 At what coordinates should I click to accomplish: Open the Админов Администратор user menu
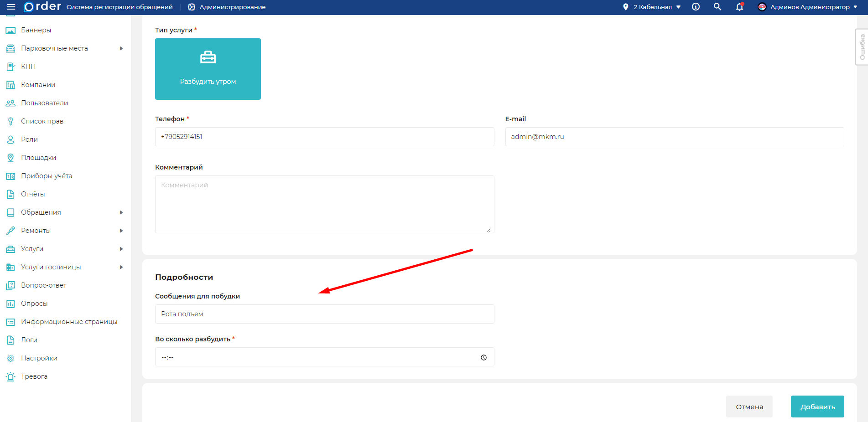point(807,7)
